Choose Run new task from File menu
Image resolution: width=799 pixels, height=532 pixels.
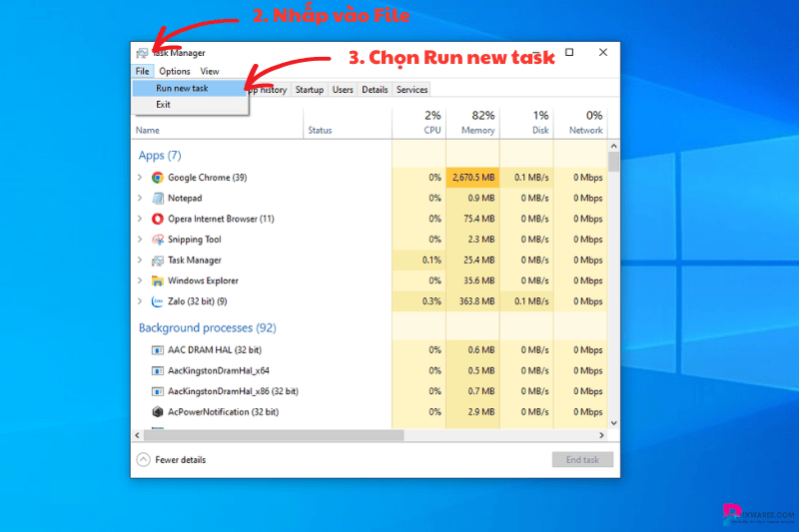click(183, 89)
